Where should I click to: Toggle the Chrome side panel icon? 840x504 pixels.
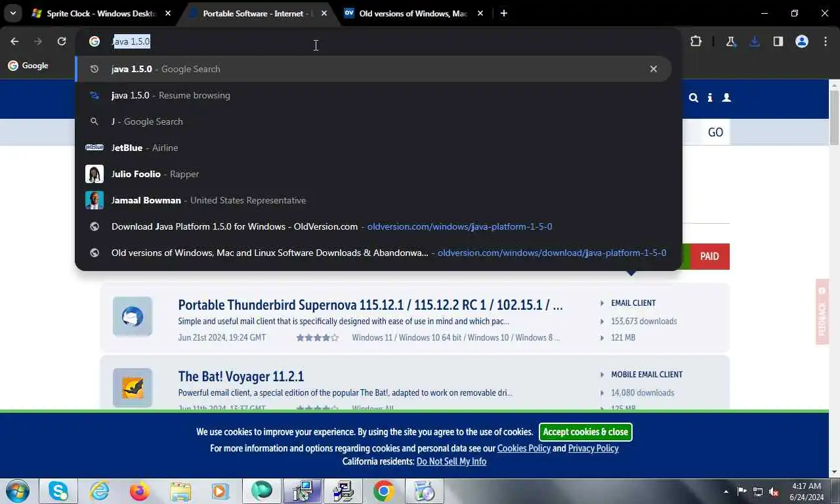click(778, 41)
